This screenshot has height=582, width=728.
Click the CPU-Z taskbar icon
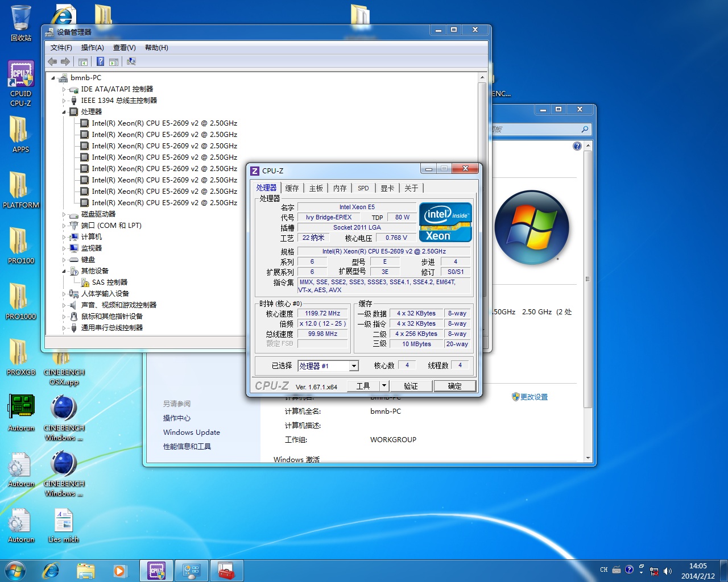pos(156,570)
